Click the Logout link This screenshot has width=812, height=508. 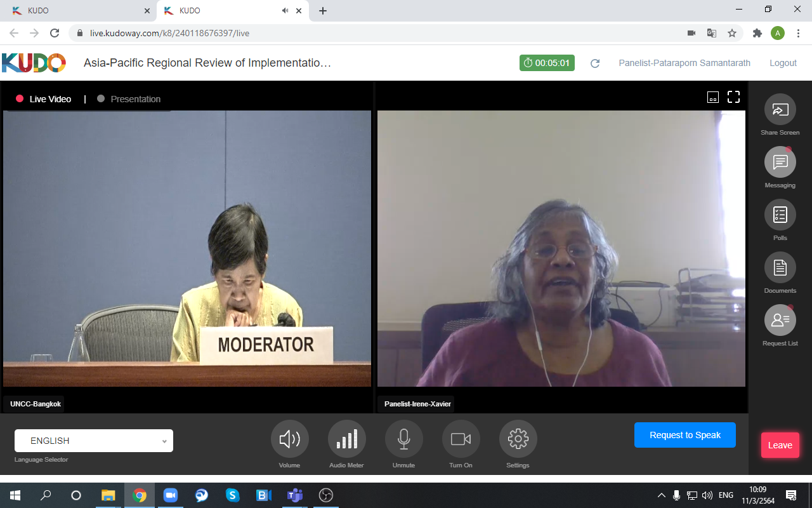pos(783,63)
